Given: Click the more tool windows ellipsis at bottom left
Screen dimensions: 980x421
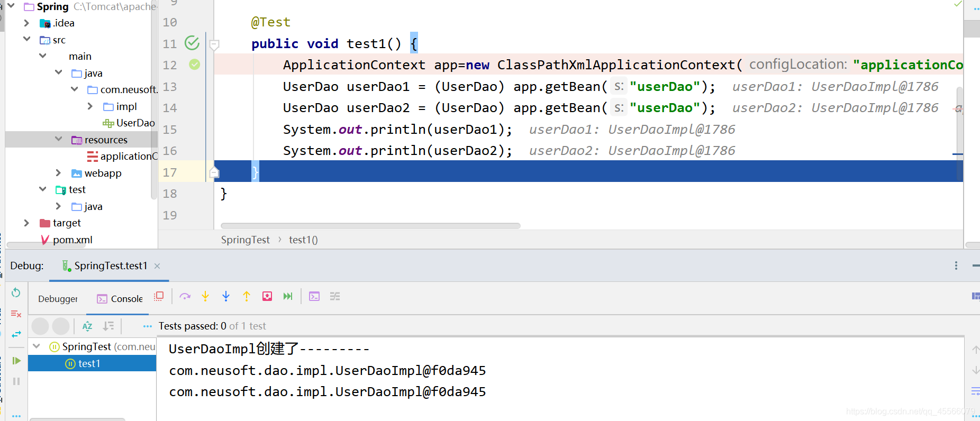Looking at the screenshot, I should pyautogui.click(x=16, y=415).
